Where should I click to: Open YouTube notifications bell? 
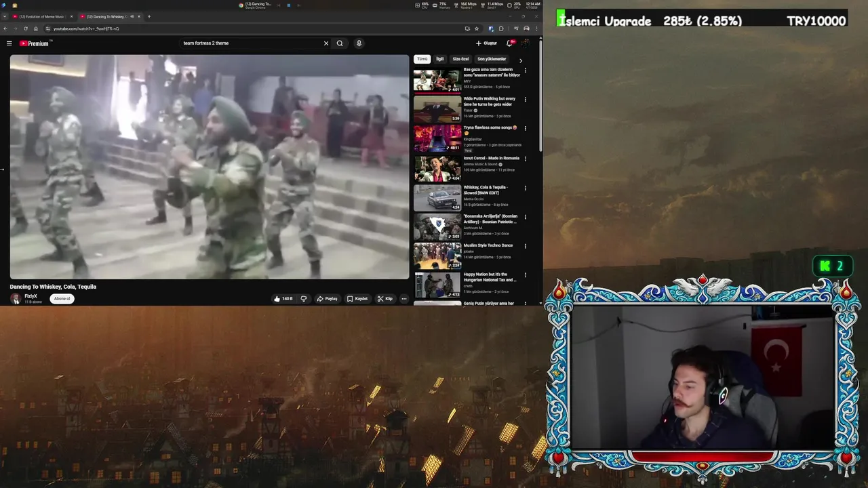[x=510, y=43]
